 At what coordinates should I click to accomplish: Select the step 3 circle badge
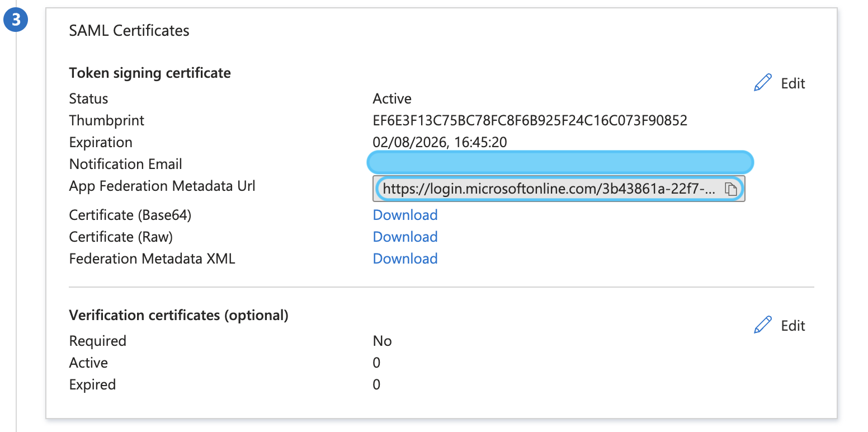coord(16,19)
